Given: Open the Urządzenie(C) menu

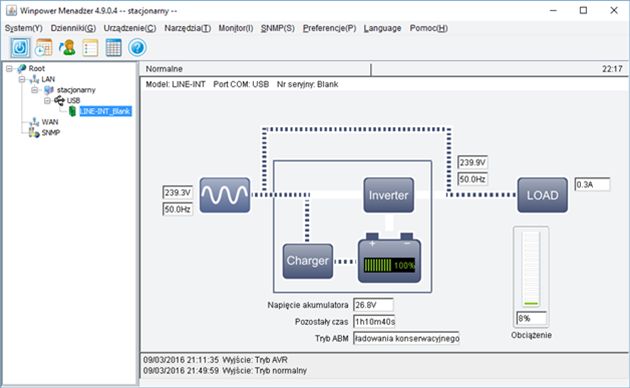Looking at the screenshot, I should [130, 28].
